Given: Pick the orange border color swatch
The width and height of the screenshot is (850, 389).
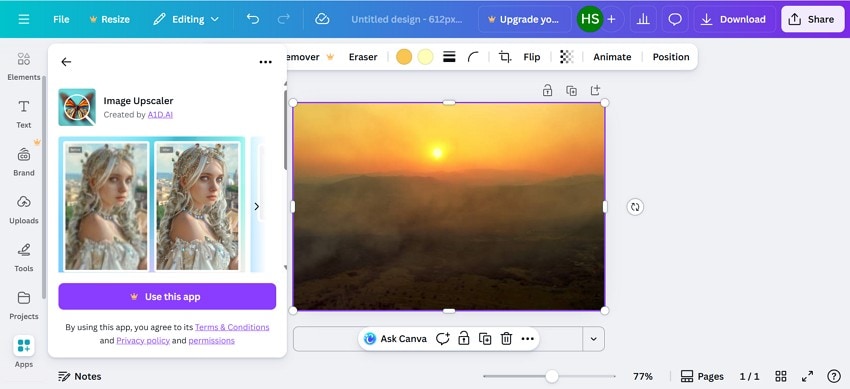Looking at the screenshot, I should tap(404, 57).
